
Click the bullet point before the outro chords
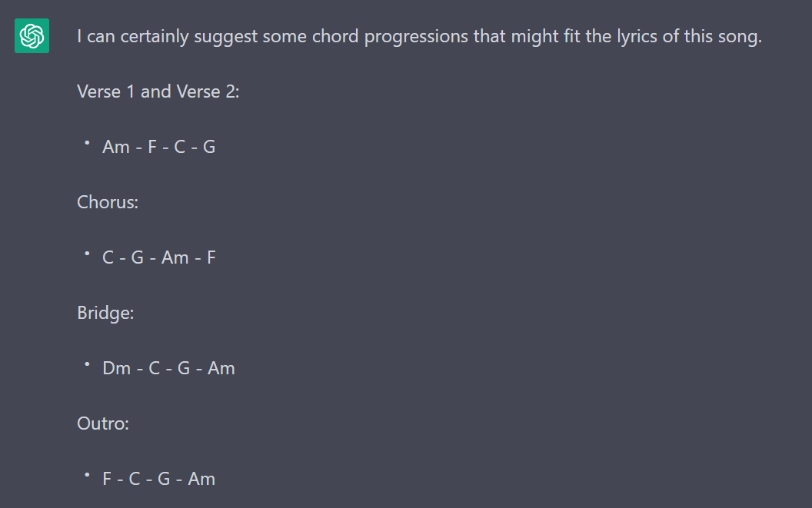[x=87, y=475]
